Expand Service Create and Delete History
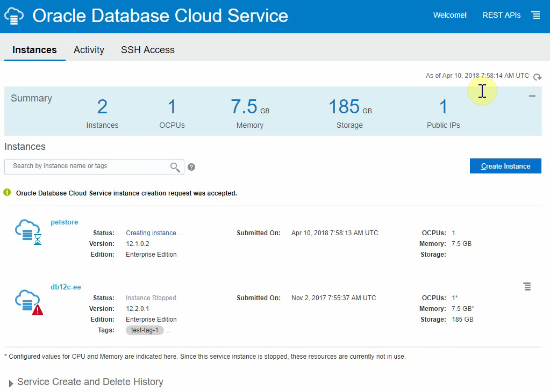This screenshot has width=550, height=392. 11,383
